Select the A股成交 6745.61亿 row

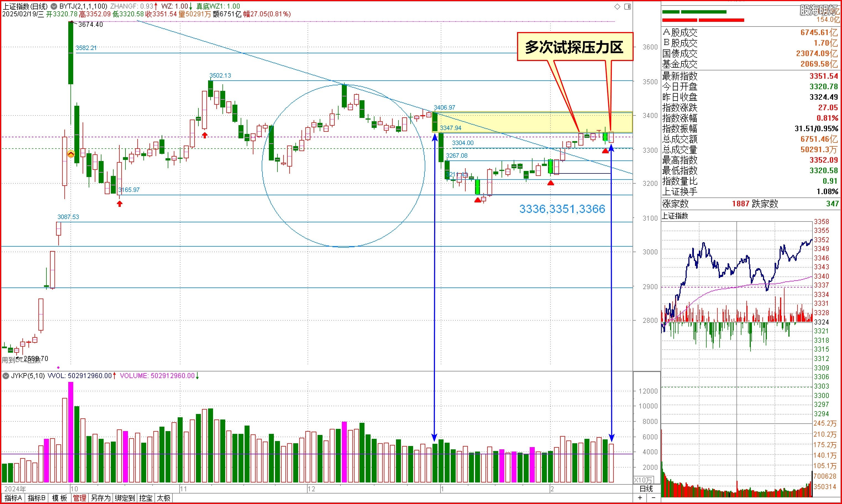750,33
